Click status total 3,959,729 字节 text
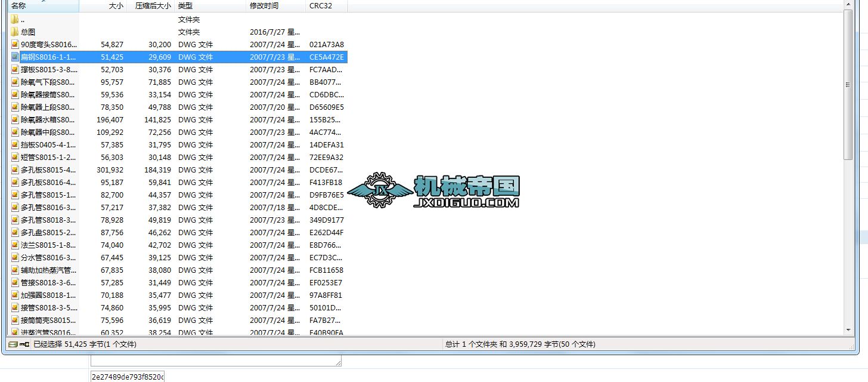 (520, 344)
